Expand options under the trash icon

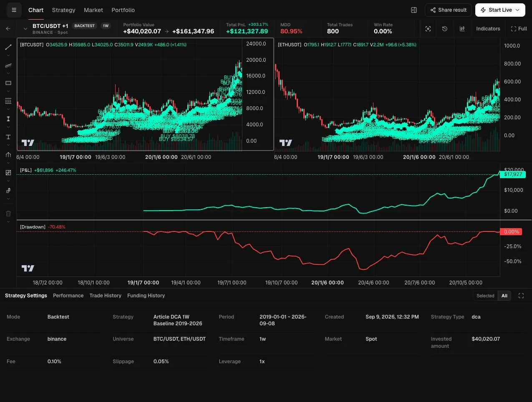pos(8,222)
